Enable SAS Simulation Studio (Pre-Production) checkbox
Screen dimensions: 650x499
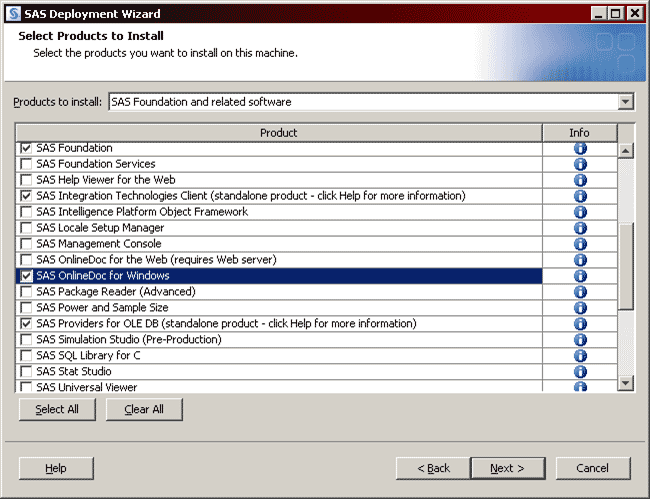click(26, 339)
